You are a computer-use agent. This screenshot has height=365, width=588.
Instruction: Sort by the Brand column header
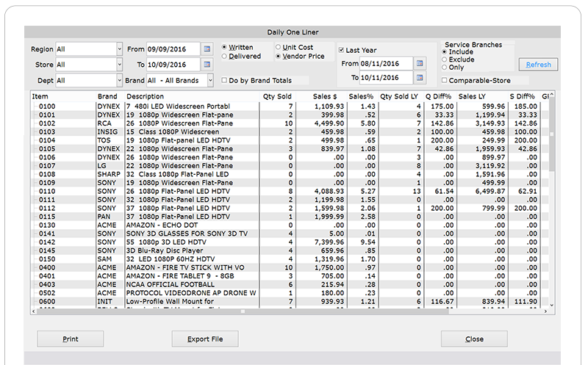coord(107,96)
